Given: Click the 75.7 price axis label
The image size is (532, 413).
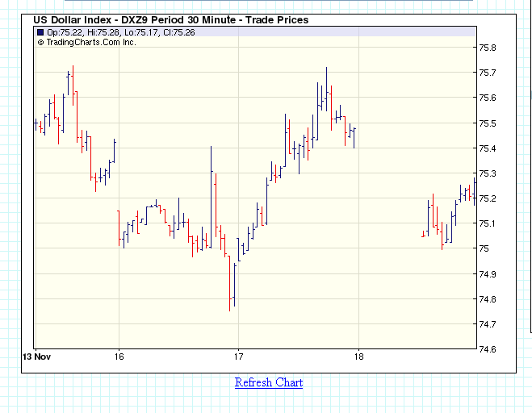Looking at the screenshot, I should [488, 73].
